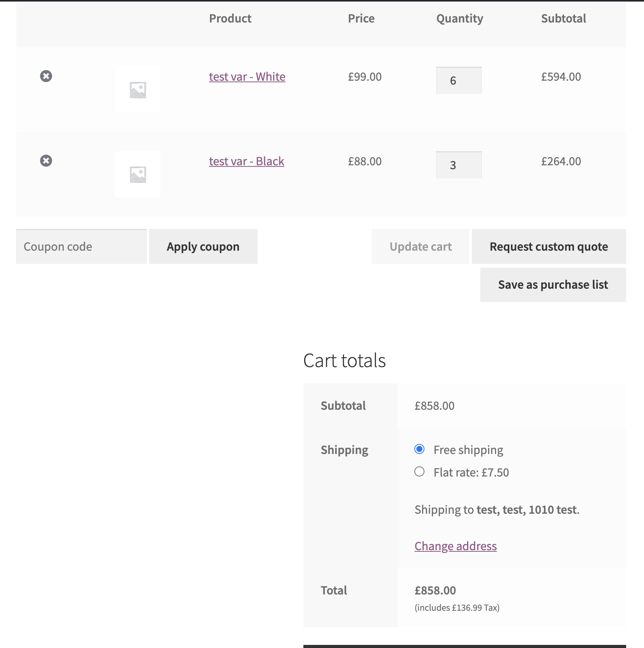The width and height of the screenshot is (644, 648).
Task: Click the Product column header
Action: (x=230, y=19)
